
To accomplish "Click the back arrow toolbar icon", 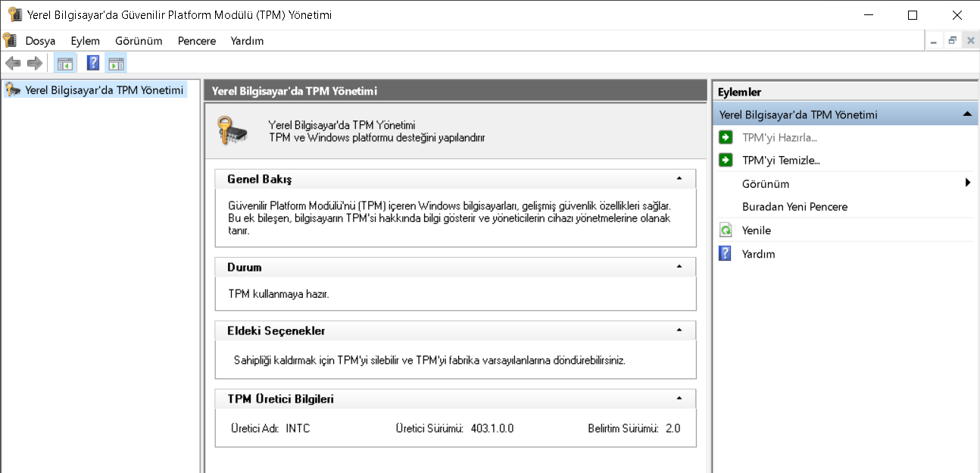I will click(13, 63).
